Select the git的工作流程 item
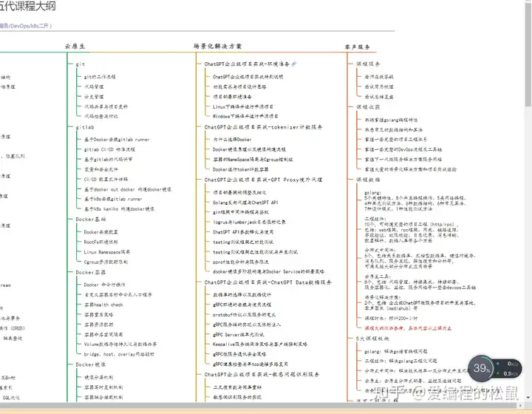 (x=100, y=77)
